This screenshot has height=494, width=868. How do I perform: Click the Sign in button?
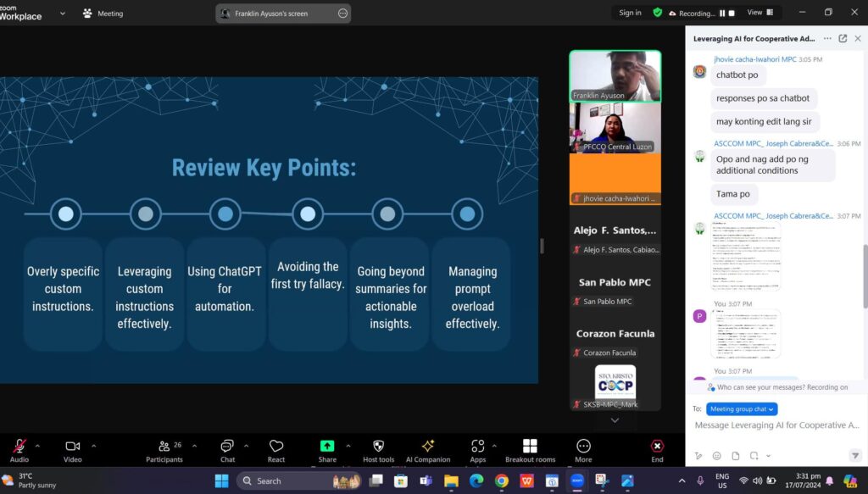pyautogui.click(x=630, y=13)
